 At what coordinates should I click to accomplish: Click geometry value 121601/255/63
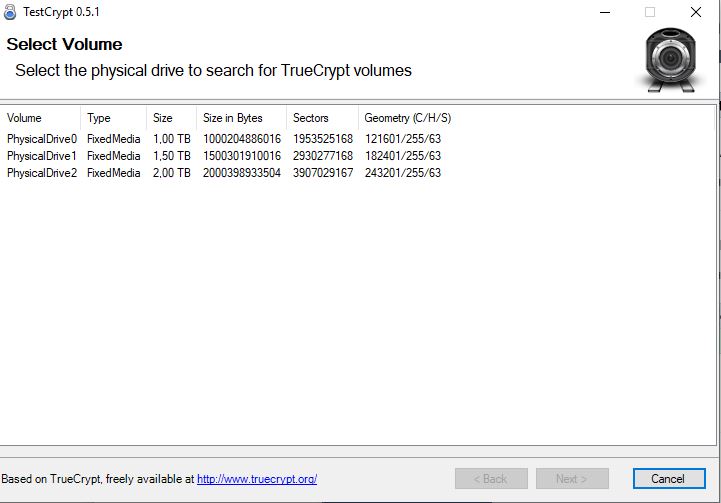403,139
